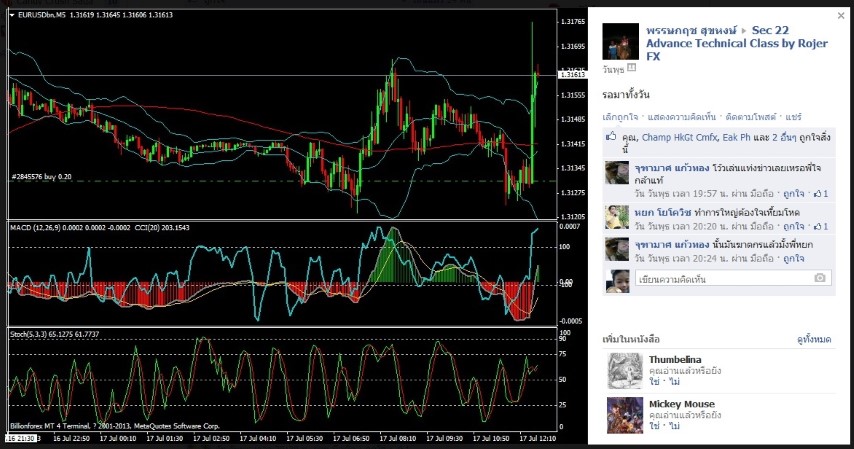Viewport: 854px width, 449px height.
Task: Answer ไม่ for Mickey Mouse
Action: point(675,426)
